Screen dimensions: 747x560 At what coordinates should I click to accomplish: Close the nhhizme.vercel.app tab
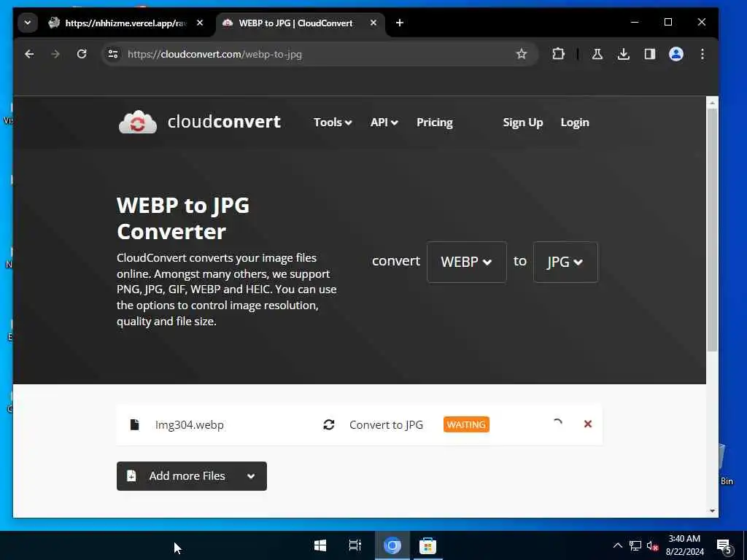pyautogui.click(x=200, y=23)
